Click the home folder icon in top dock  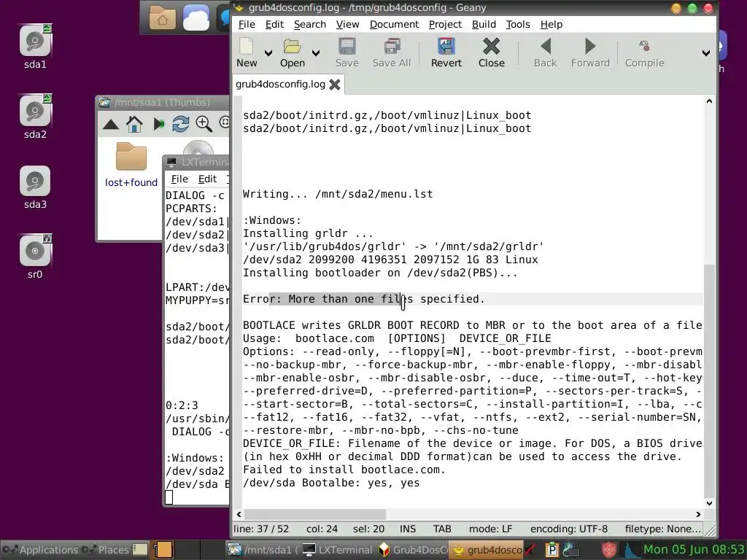point(163,17)
